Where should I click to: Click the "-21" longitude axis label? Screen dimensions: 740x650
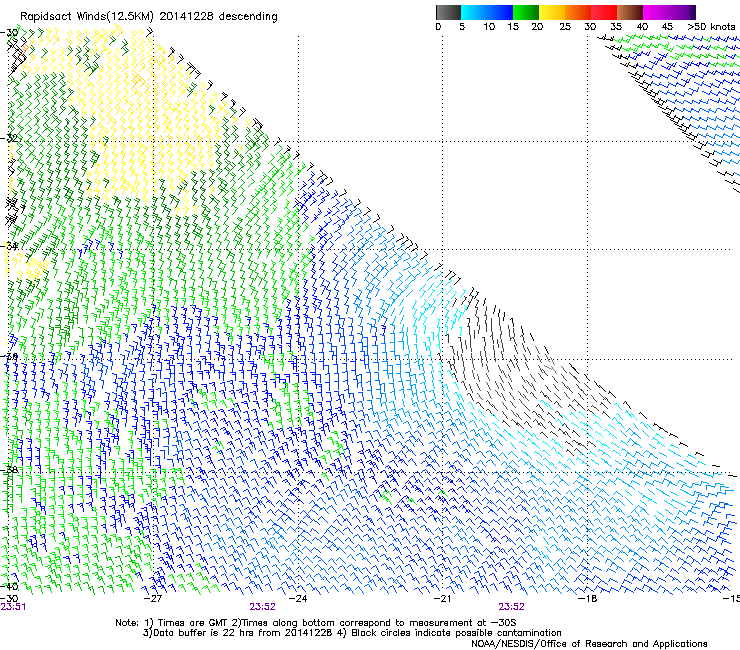[x=443, y=598]
